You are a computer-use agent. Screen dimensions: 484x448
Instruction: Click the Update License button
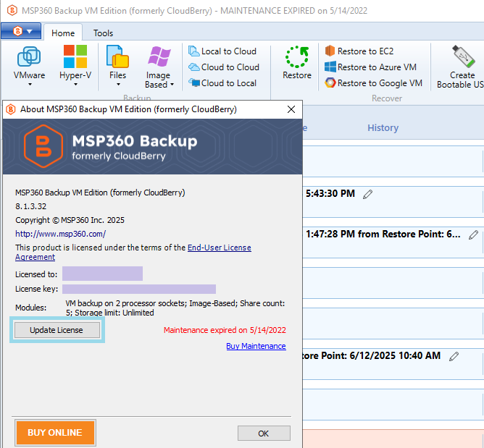click(57, 330)
